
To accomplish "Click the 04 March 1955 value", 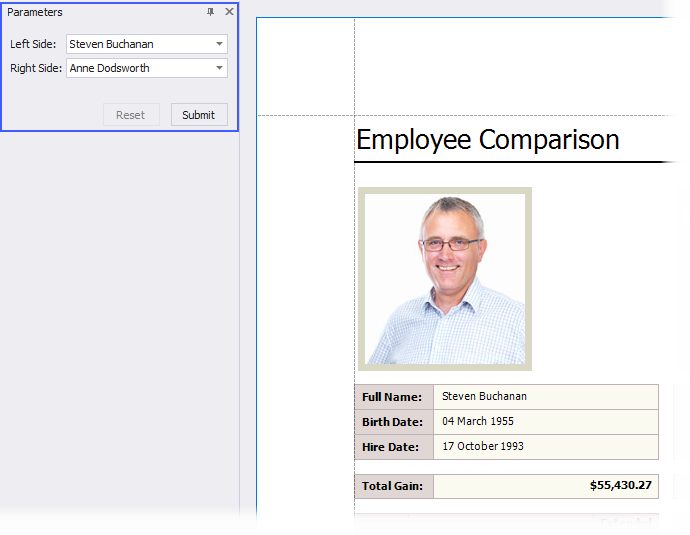I will coord(478,422).
